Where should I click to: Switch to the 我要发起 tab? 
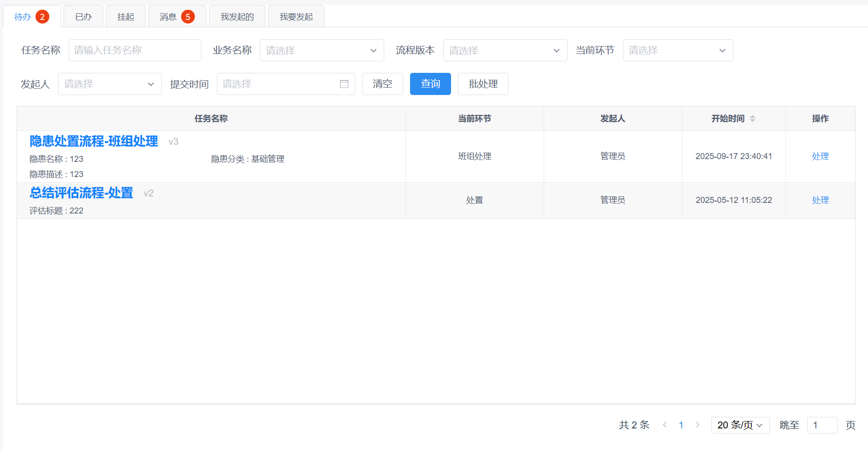click(296, 16)
